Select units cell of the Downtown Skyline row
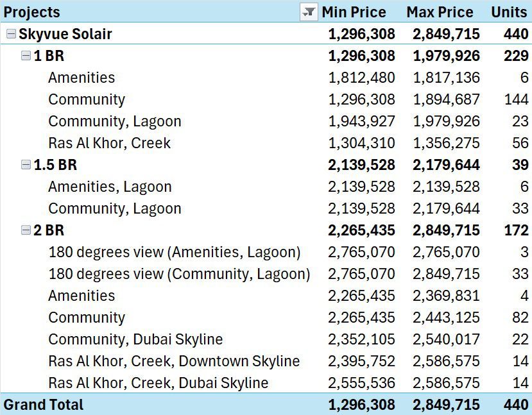 520,361
